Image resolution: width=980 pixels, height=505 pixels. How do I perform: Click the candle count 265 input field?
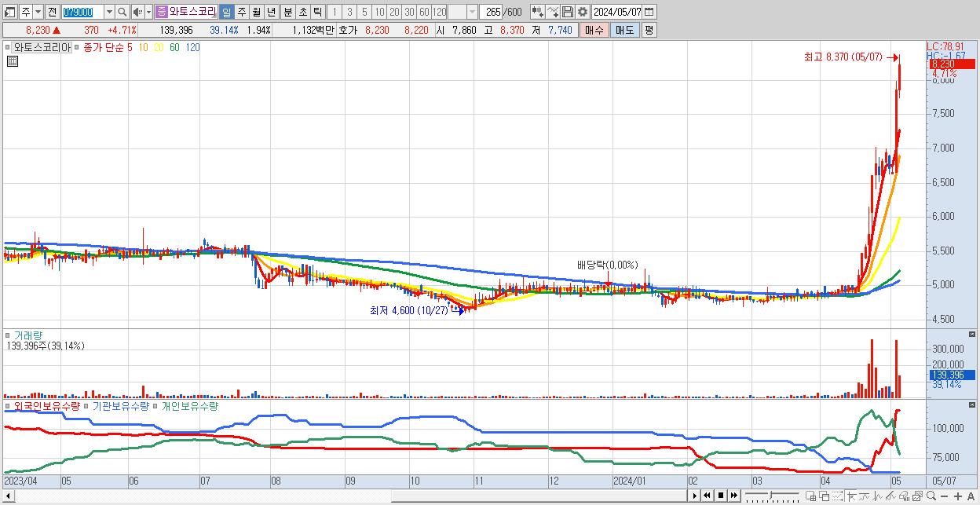click(492, 12)
